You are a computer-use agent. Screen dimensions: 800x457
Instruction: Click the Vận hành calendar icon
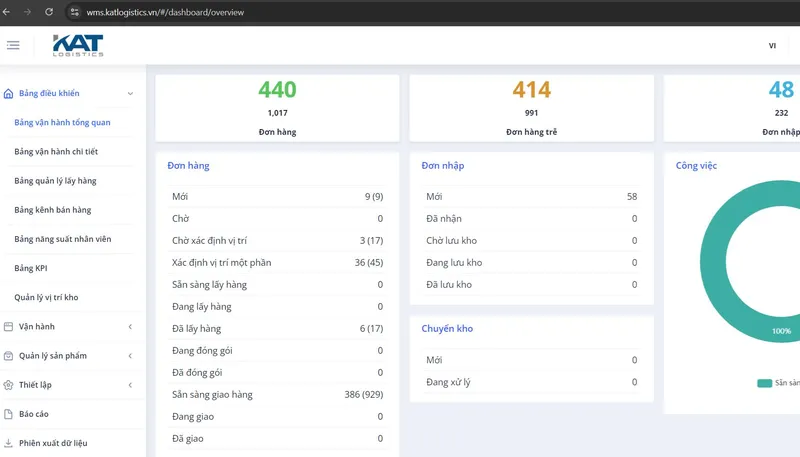[8, 326]
